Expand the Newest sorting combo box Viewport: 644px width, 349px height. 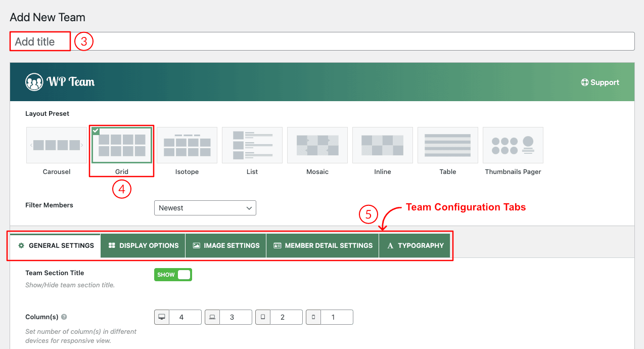click(205, 207)
